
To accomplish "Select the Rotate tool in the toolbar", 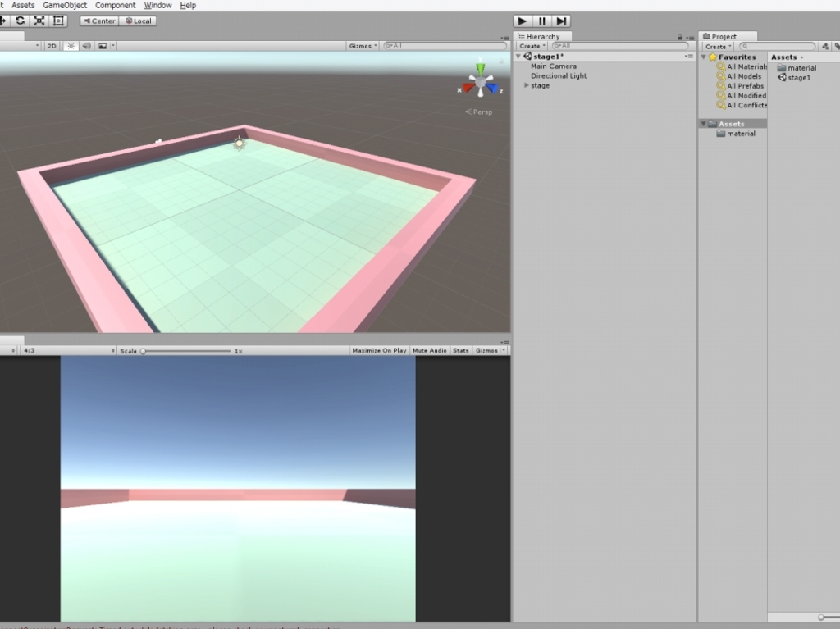I will coord(20,21).
